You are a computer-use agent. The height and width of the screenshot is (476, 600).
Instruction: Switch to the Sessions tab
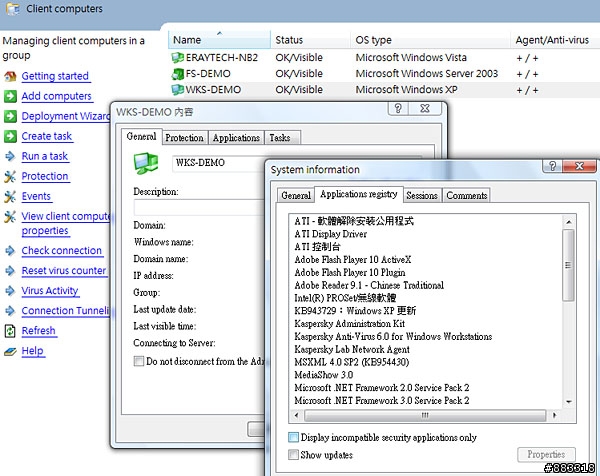click(x=422, y=195)
